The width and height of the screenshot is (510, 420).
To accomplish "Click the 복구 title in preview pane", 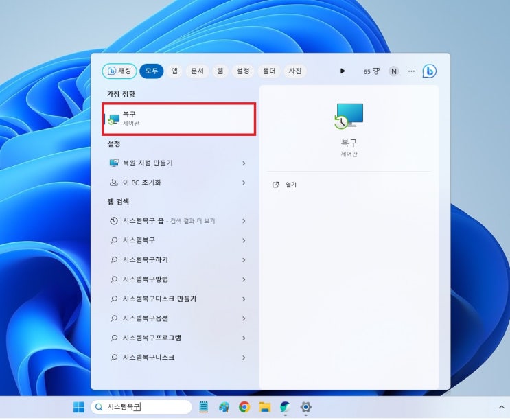I will click(x=349, y=143).
